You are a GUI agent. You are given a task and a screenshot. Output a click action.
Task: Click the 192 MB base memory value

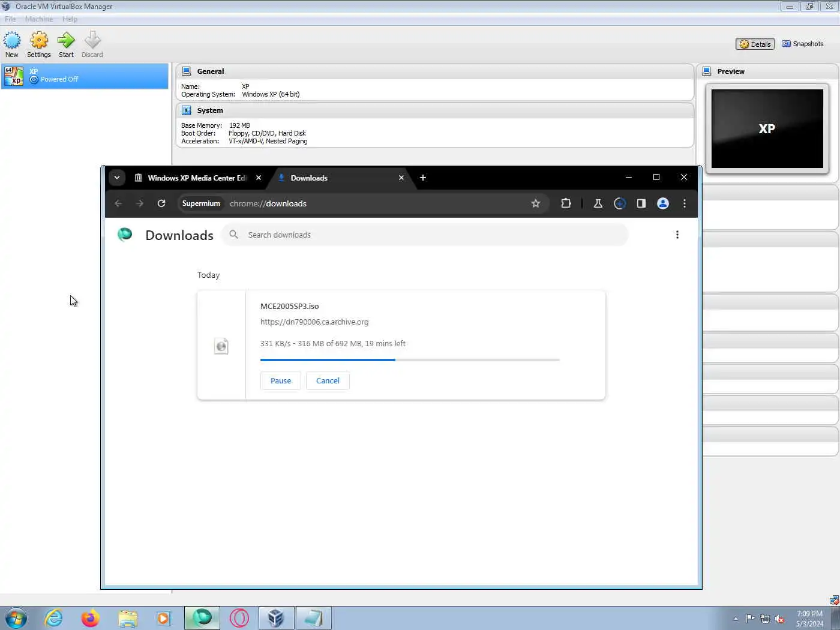(239, 125)
